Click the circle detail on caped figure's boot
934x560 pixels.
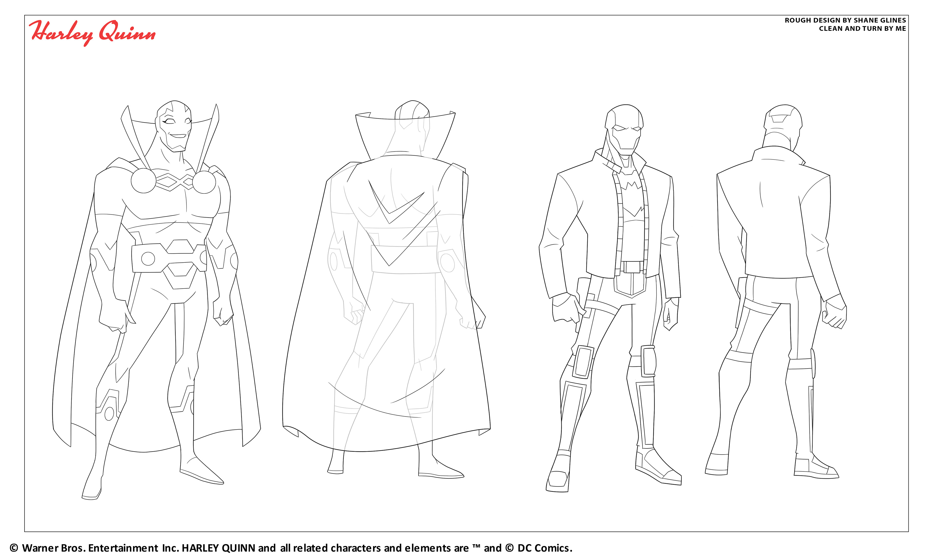click(109, 414)
